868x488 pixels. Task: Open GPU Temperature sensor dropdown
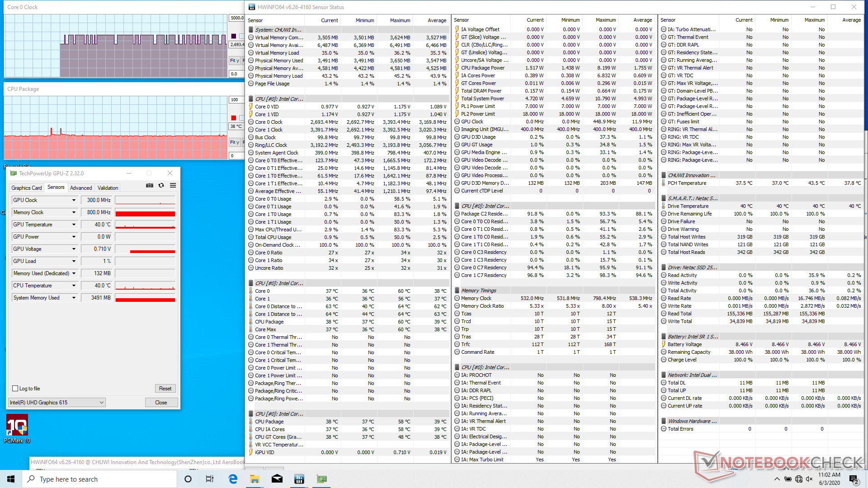point(74,225)
